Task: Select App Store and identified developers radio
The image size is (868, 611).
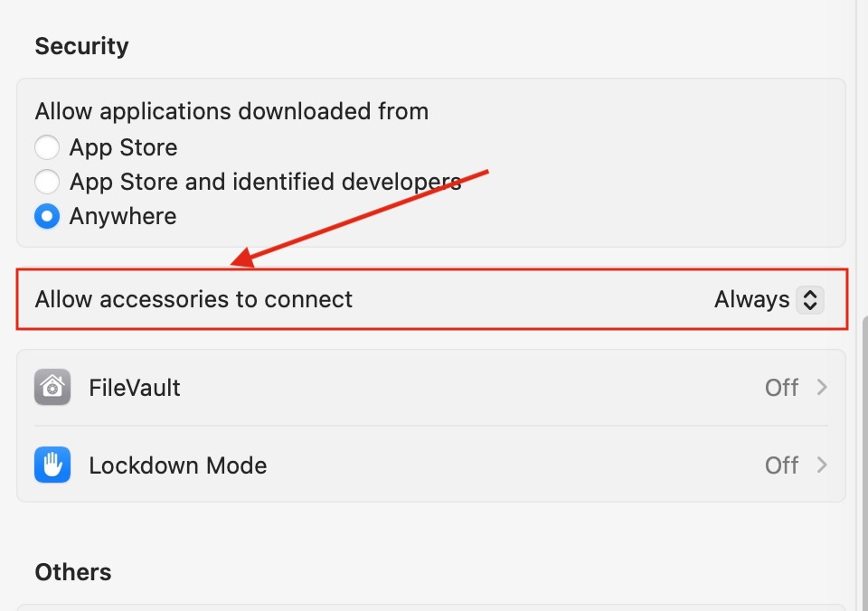Action: coord(47,182)
